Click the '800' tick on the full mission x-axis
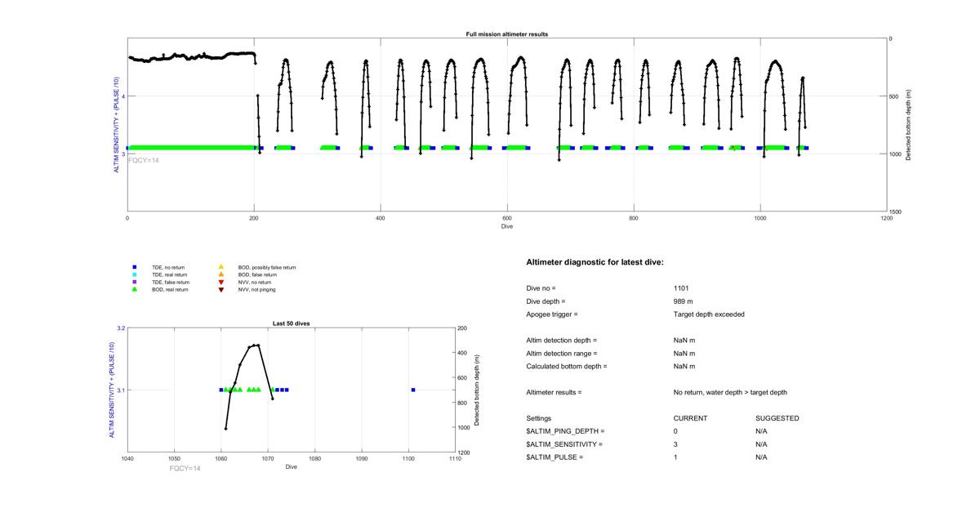980x508 pixels. [x=634, y=218]
